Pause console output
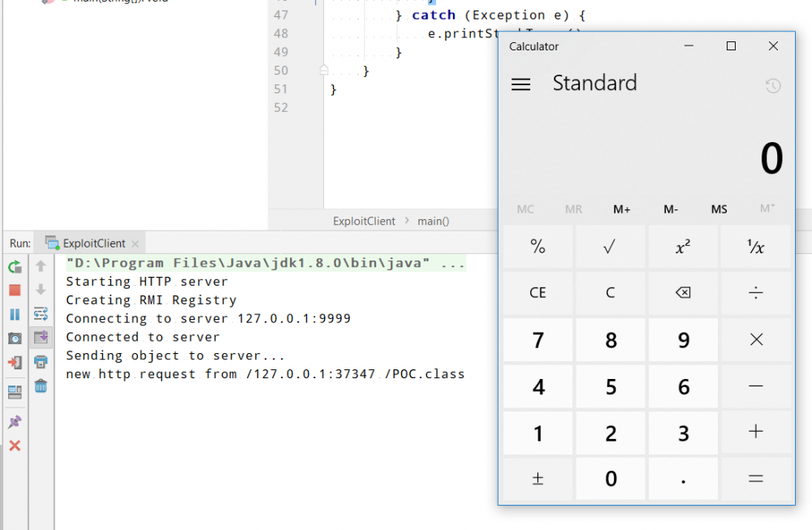 click(x=13, y=313)
